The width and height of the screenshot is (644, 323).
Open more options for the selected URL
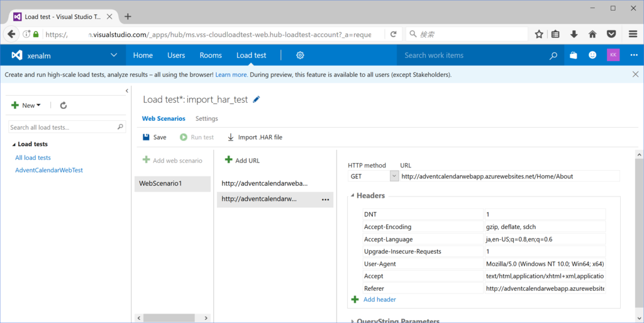tap(325, 200)
